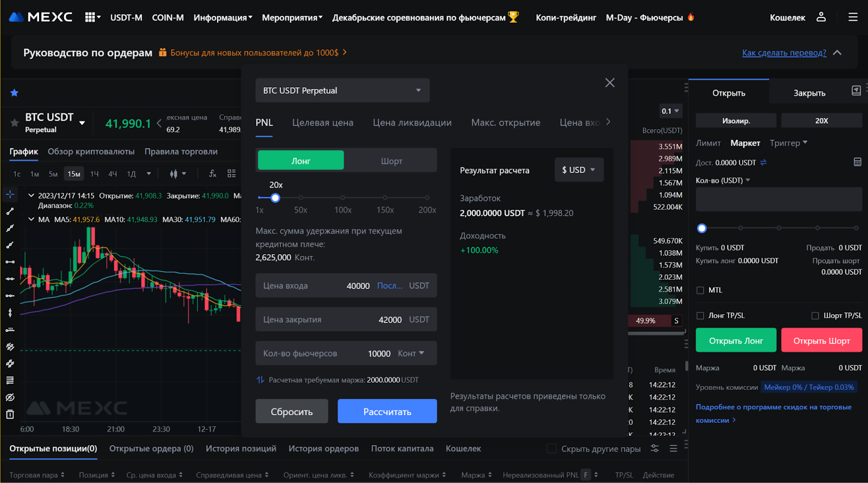This screenshot has width=868, height=483.
Task: Switch to Цена ликвидации tab
Action: pos(412,123)
